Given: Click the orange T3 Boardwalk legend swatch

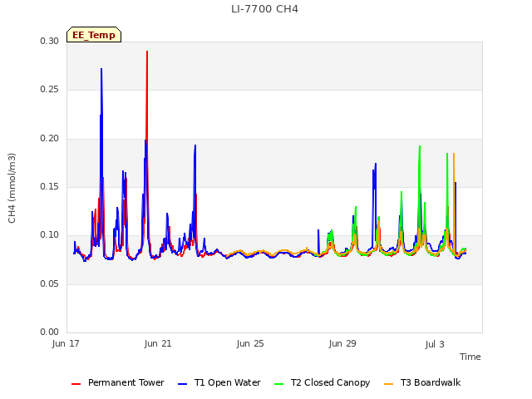Looking at the screenshot, I should (x=389, y=384).
